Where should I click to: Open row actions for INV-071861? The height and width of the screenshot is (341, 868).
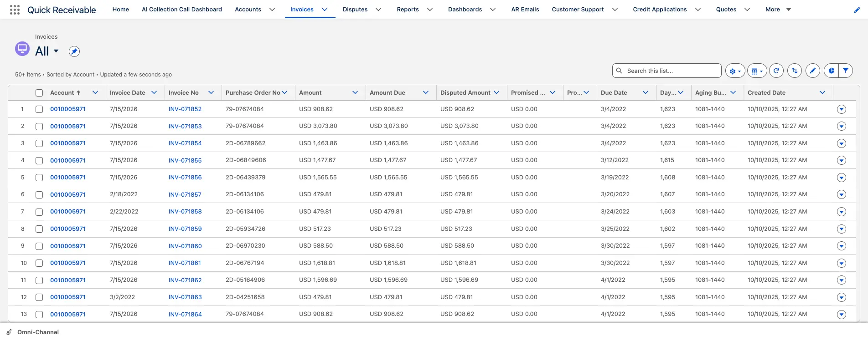click(842, 263)
